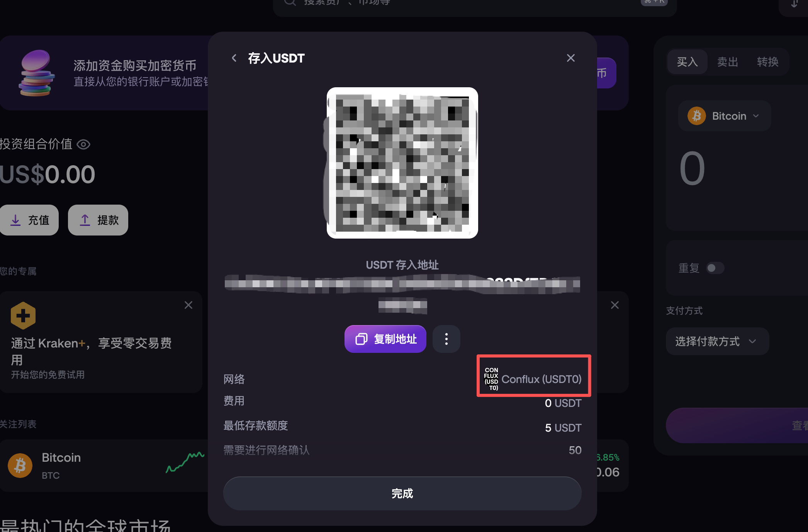Viewport: 808px width, 532px height.
Task: Click the deposit QR code image
Action: click(x=402, y=163)
